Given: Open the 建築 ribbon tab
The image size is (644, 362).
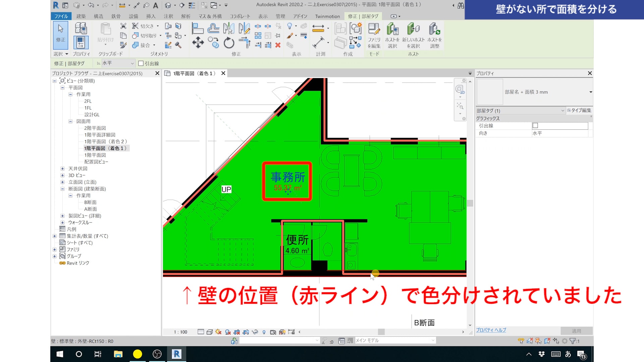Looking at the screenshot, I should [81, 16].
